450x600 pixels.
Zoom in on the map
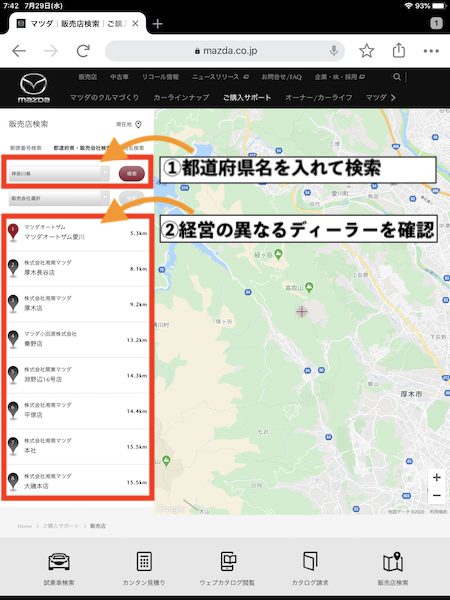point(437,477)
